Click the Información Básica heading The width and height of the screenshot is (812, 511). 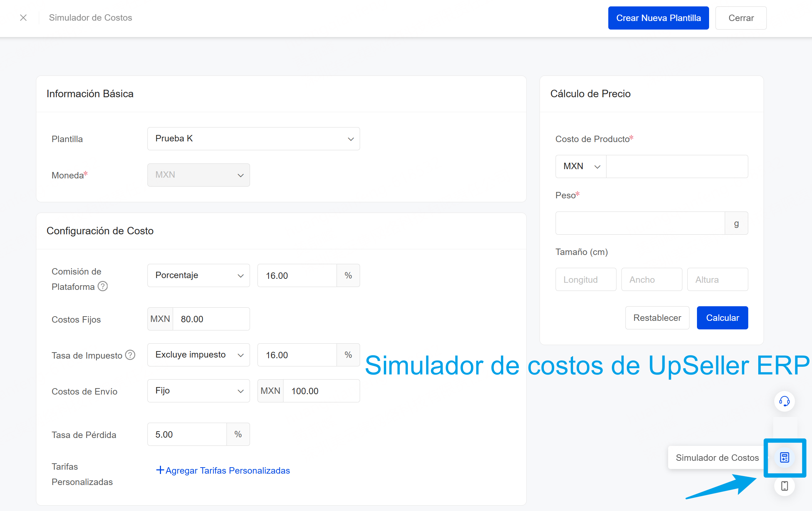(90, 94)
